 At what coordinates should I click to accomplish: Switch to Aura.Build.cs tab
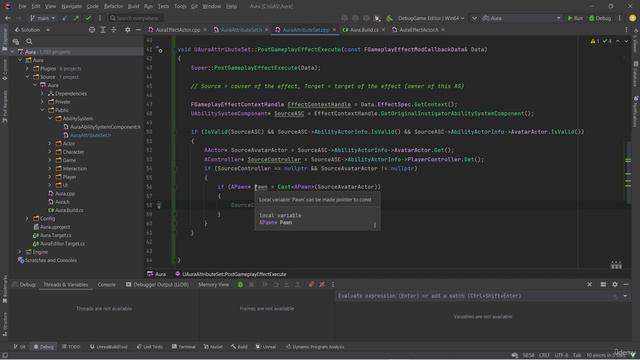pyautogui.click(x=364, y=30)
